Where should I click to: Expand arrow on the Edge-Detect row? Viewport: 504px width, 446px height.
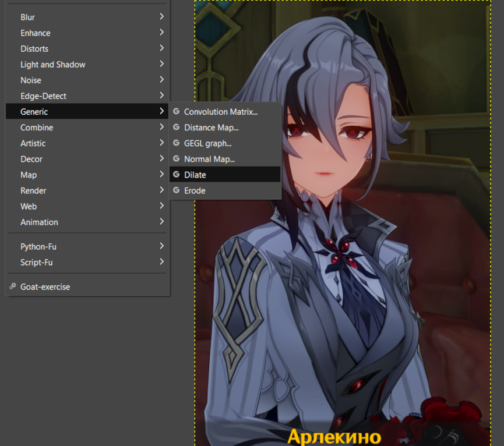[161, 95]
